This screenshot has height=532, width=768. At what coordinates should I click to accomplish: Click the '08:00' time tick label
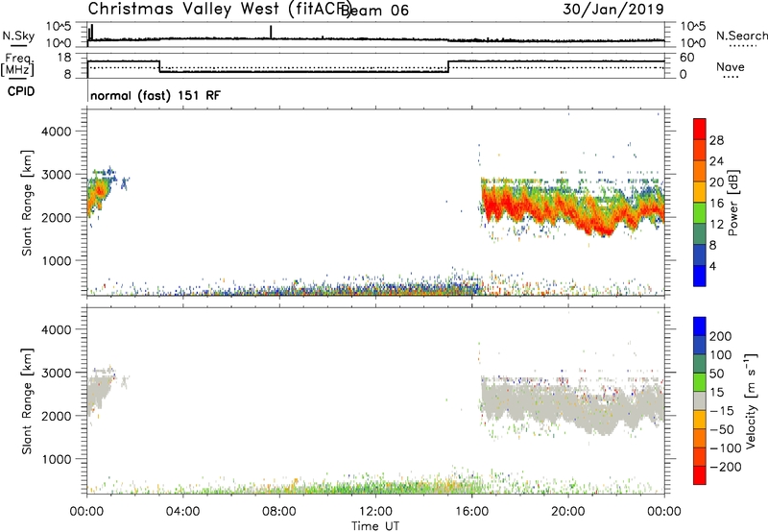pos(279,512)
